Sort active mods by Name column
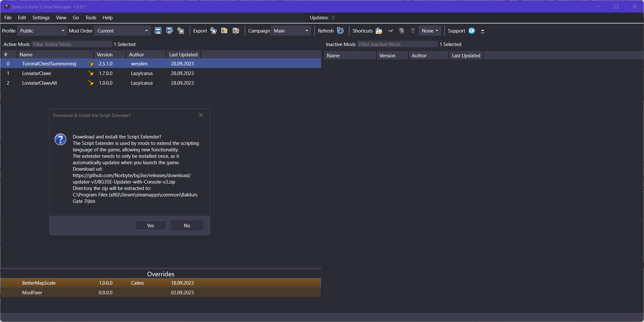This screenshot has width=644, height=322. 55,54
